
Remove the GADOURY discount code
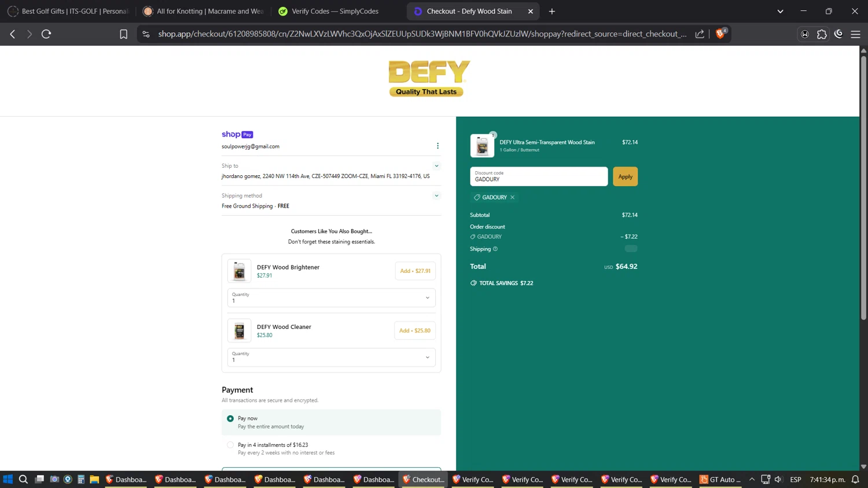click(512, 197)
